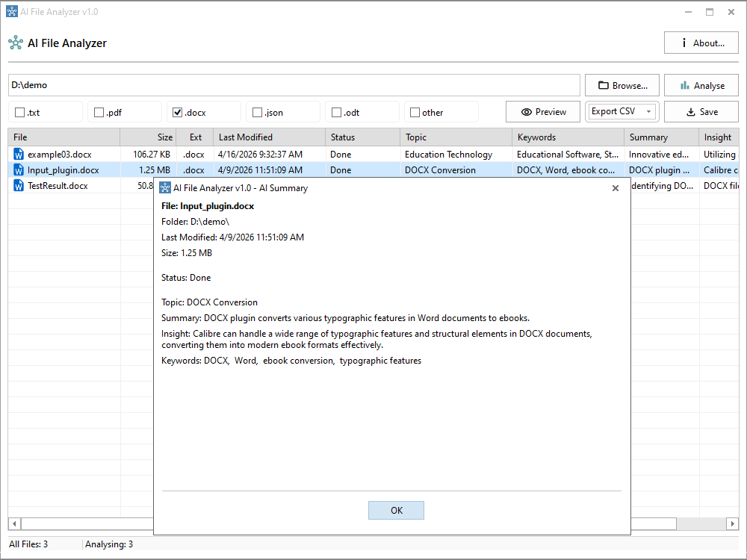
Task: Click the D:\demo folder path field
Action: pyautogui.click(x=294, y=85)
